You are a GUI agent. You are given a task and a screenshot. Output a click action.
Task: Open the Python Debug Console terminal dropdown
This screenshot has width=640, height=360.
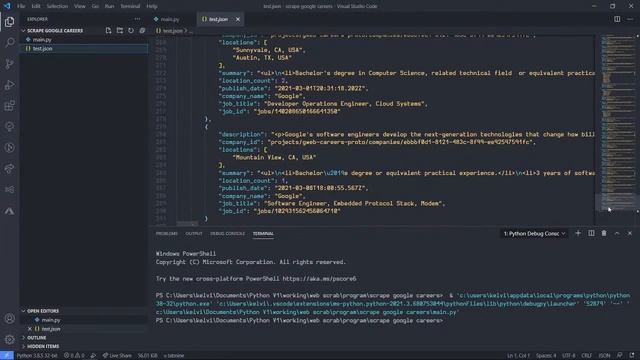[534, 233]
